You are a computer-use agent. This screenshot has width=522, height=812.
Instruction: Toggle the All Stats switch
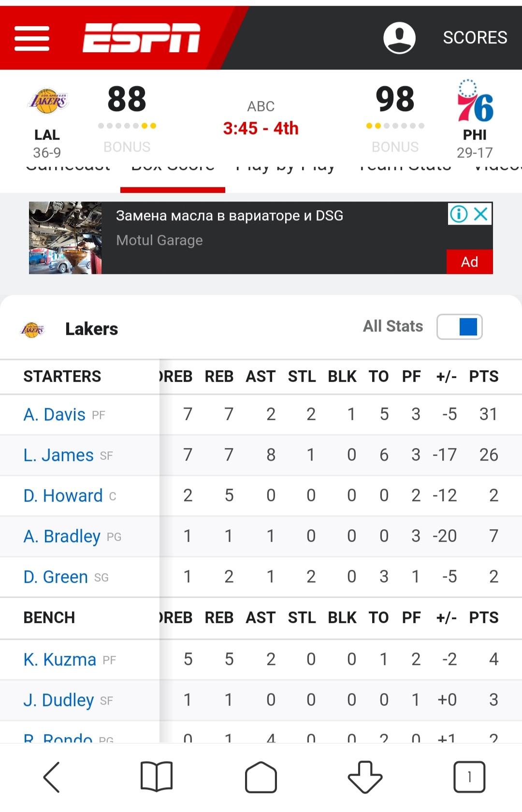point(460,327)
